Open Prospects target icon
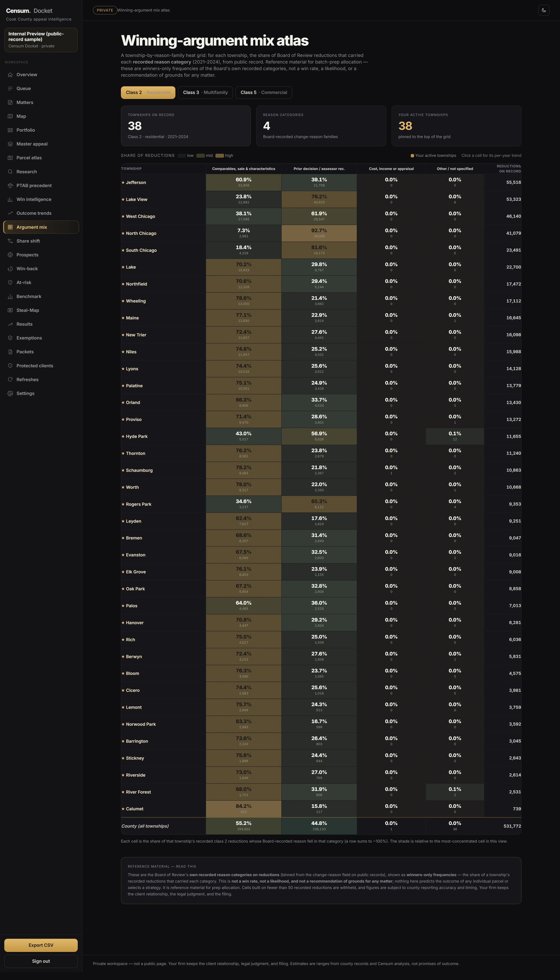The width and height of the screenshot is (560, 980). pyautogui.click(x=10, y=255)
